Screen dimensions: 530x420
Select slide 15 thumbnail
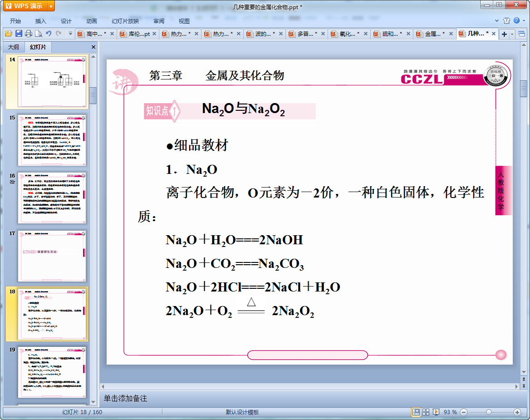click(x=52, y=140)
